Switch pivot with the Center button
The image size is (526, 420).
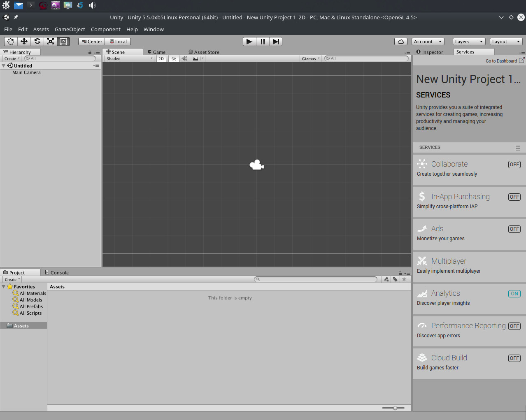tap(91, 41)
